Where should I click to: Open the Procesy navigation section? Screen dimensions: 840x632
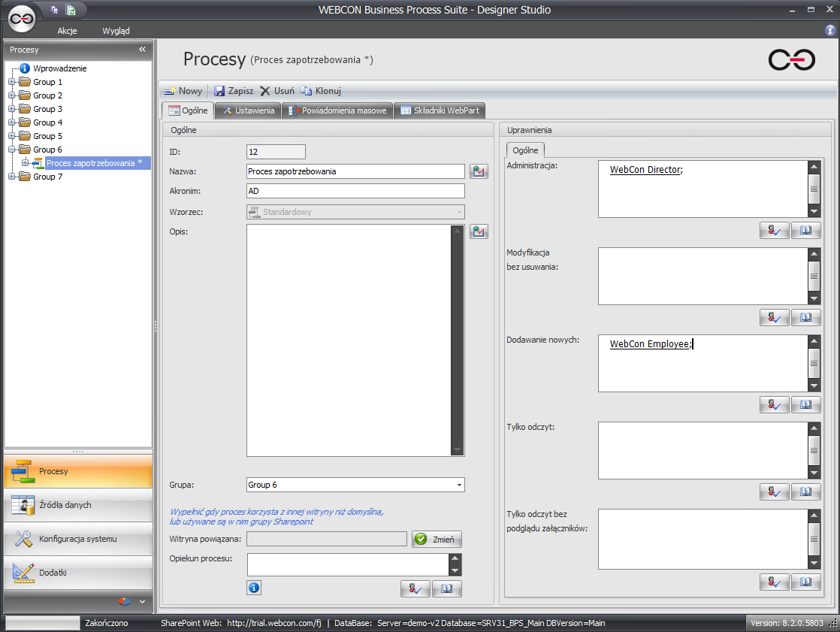coord(78,471)
